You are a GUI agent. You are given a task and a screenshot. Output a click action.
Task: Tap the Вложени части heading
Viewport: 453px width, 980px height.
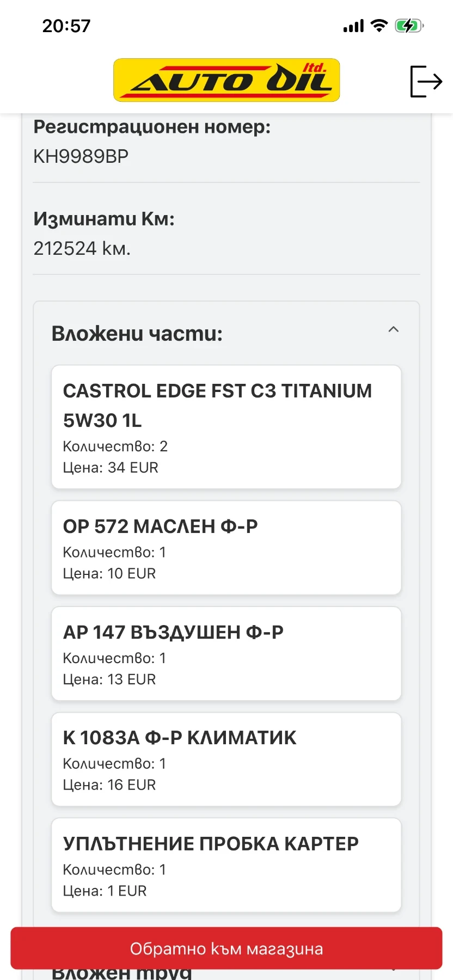click(x=137, y=333)
